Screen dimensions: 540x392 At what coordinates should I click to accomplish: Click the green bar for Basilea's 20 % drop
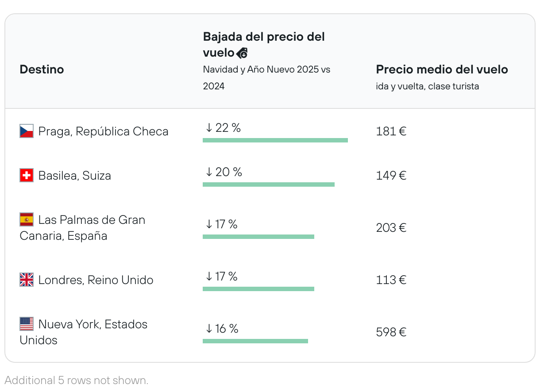(x=268, y=184)
